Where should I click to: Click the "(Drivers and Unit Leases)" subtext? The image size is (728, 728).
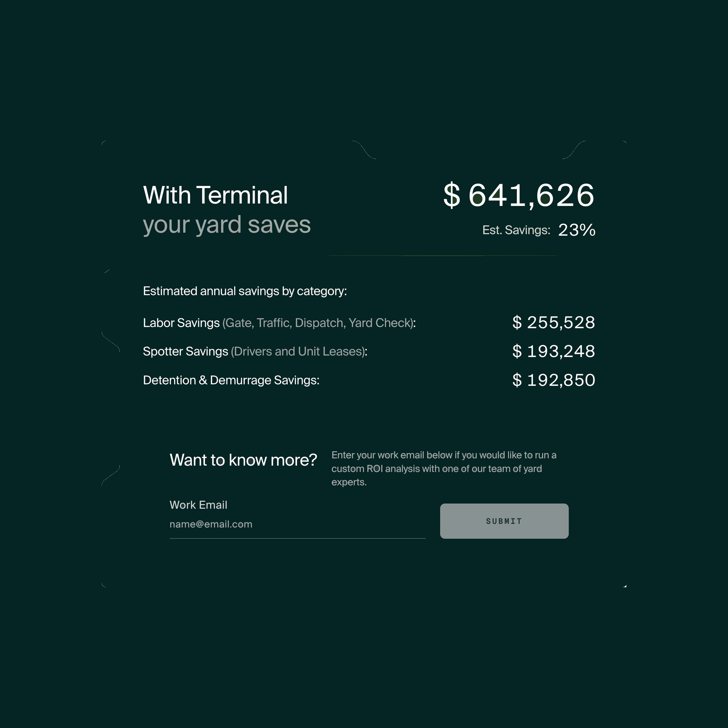298,351
